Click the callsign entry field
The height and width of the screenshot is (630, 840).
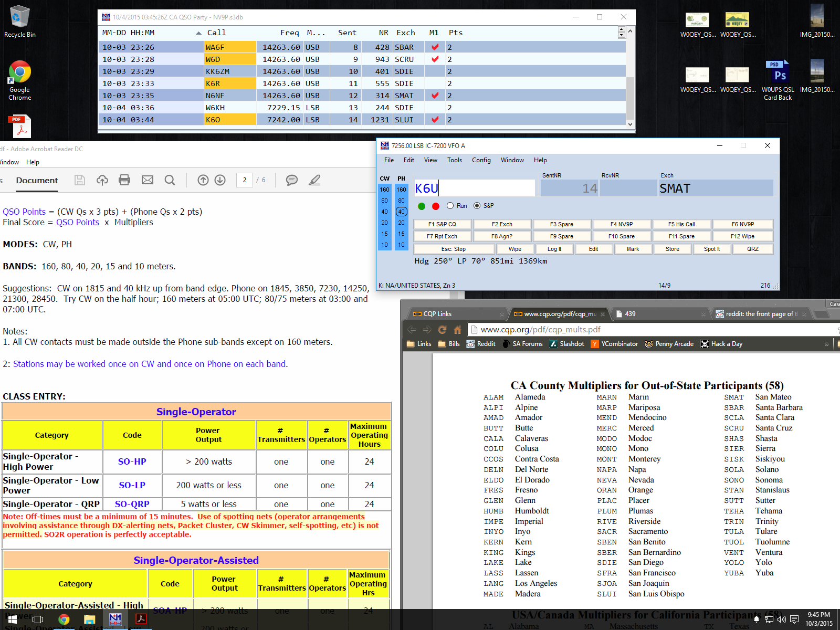(x=475, y=188)
